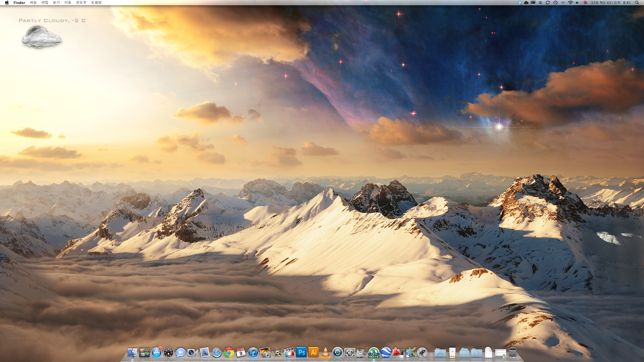
Task: Open the 도움말 menu
Action: (96, 3)
